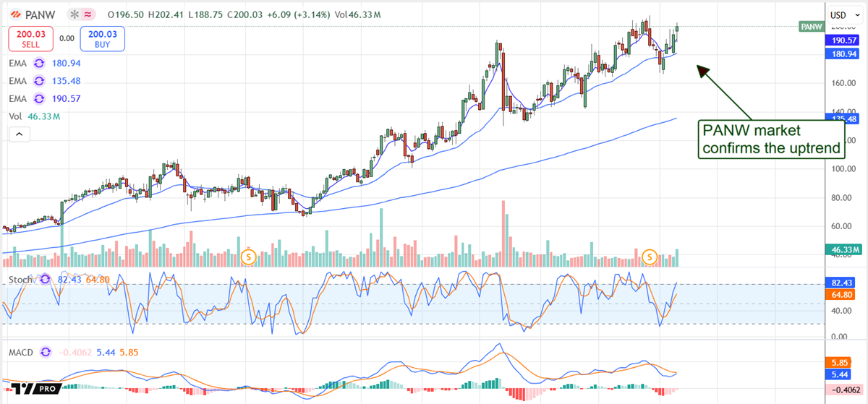
Task: Click the -0.4062 MACD axis label
Action: (844, 390)
